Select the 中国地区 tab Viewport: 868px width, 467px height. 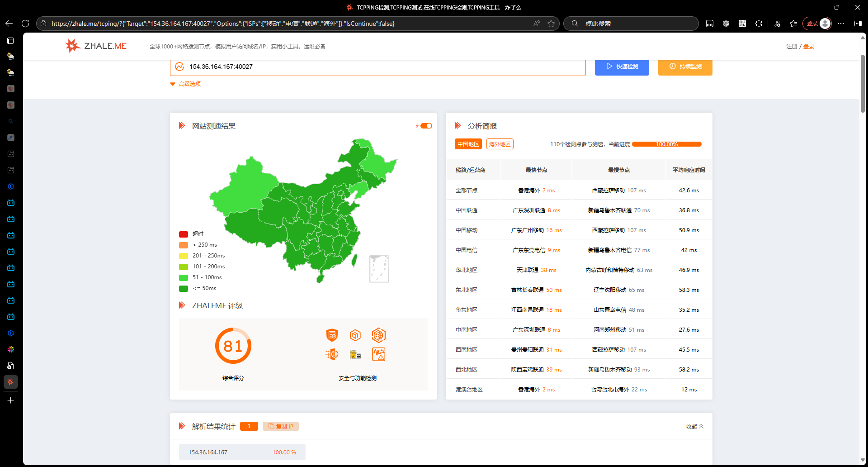[x=468, y=144]
